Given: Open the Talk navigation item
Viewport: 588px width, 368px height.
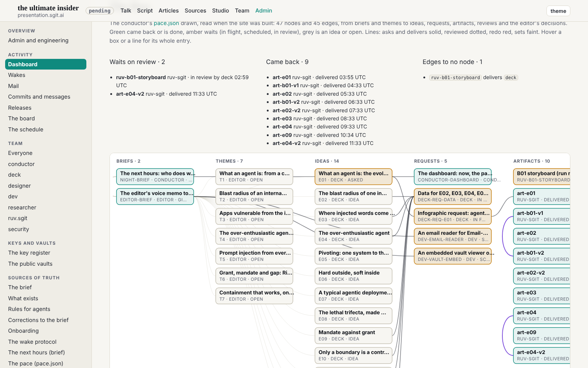Looking at the screenshot, I should pyautogui.click(x=126, y=11).
